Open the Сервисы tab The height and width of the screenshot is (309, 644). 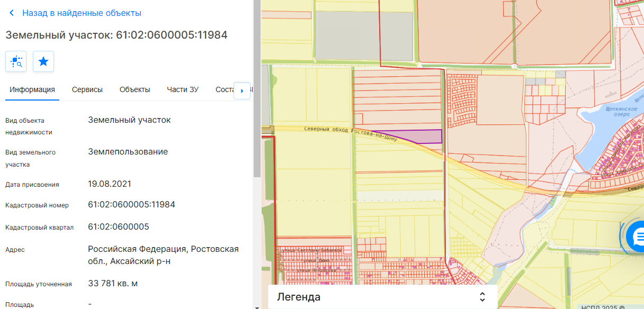tap(87, 89)
